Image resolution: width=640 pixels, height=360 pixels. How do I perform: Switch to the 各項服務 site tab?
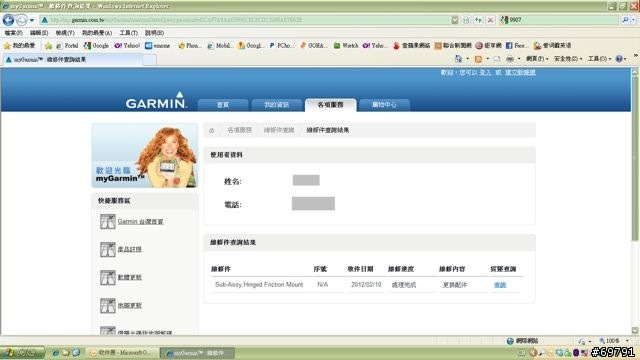click(x=331, y=105)
